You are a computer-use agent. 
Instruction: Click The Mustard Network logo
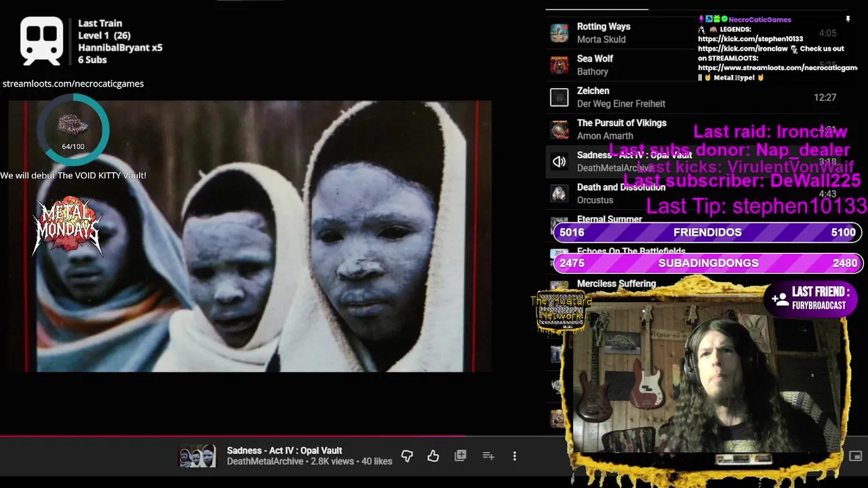coord(560,311)
